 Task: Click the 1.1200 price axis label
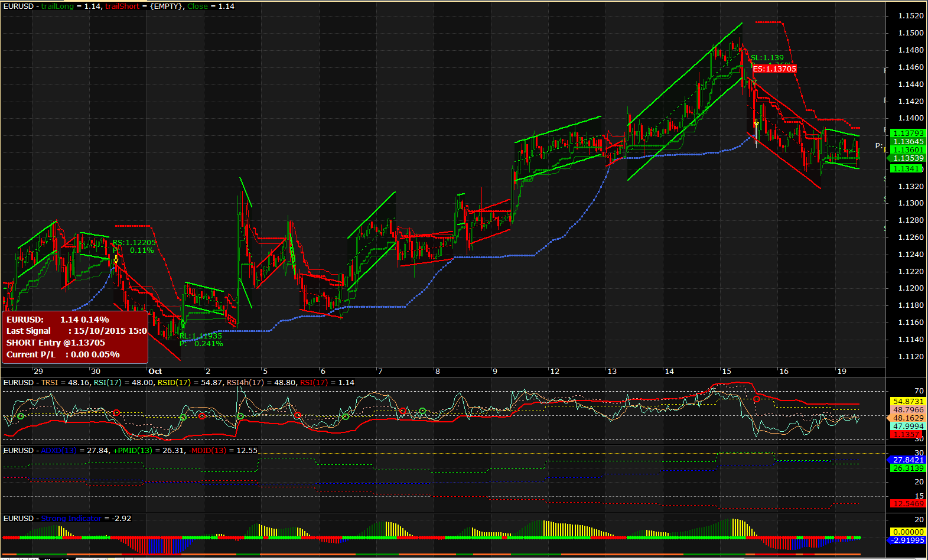(x=910, y=288)
